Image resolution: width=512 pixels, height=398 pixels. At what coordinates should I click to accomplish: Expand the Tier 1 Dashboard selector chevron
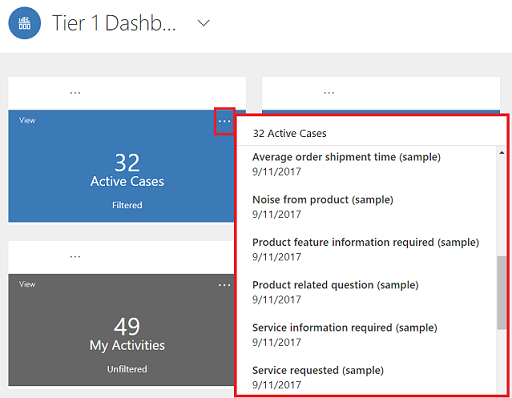[x=203, y=23]
